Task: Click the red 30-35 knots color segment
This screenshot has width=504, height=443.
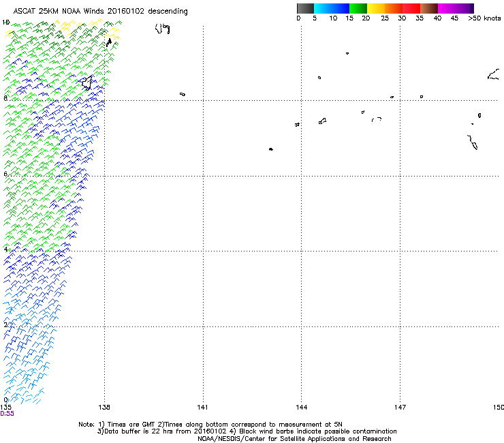Action: [411, 8]
